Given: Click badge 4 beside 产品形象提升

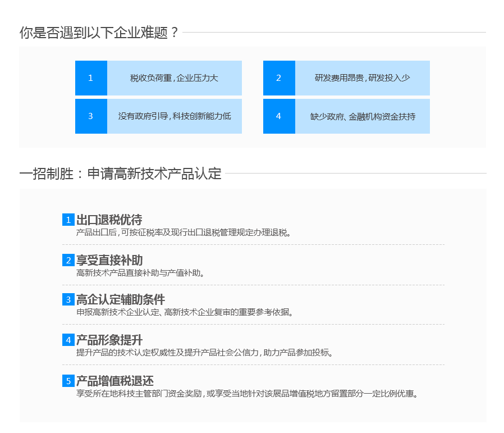Looking at the screenshot, I should click(x=68, y=340).
